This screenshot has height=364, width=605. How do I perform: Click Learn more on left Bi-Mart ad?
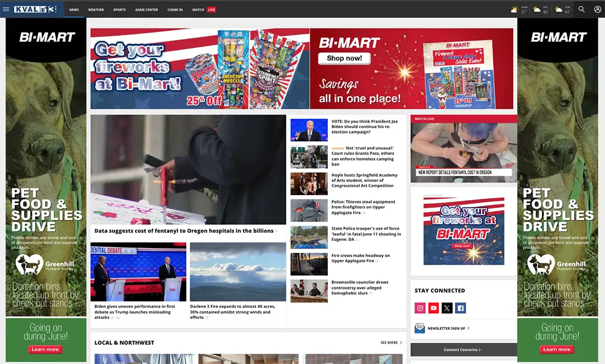45,349
